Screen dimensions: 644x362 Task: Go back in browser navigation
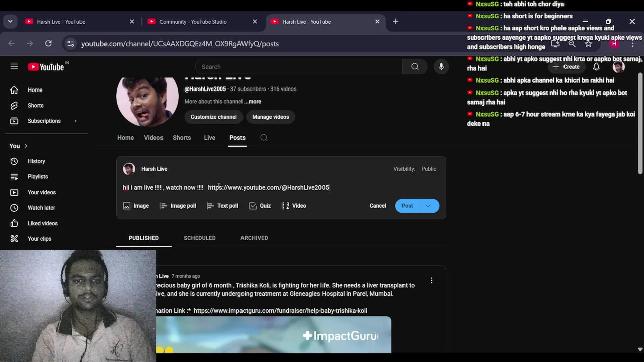pyautogui.click(x=11, y=44)
